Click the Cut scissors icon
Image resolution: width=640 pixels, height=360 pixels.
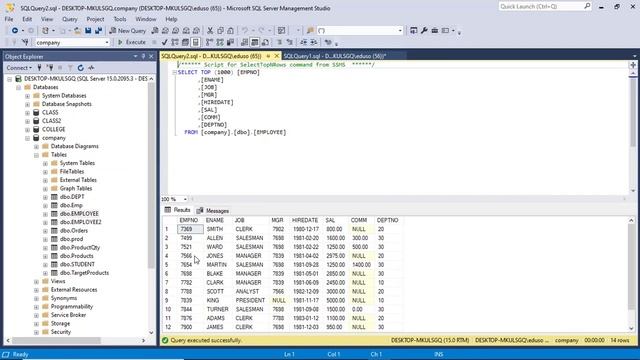point(210,31)
